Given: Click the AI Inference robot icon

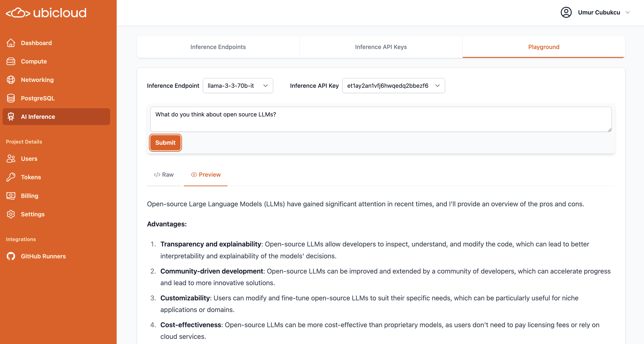Looking at the screenshot, I should point(11,117).
